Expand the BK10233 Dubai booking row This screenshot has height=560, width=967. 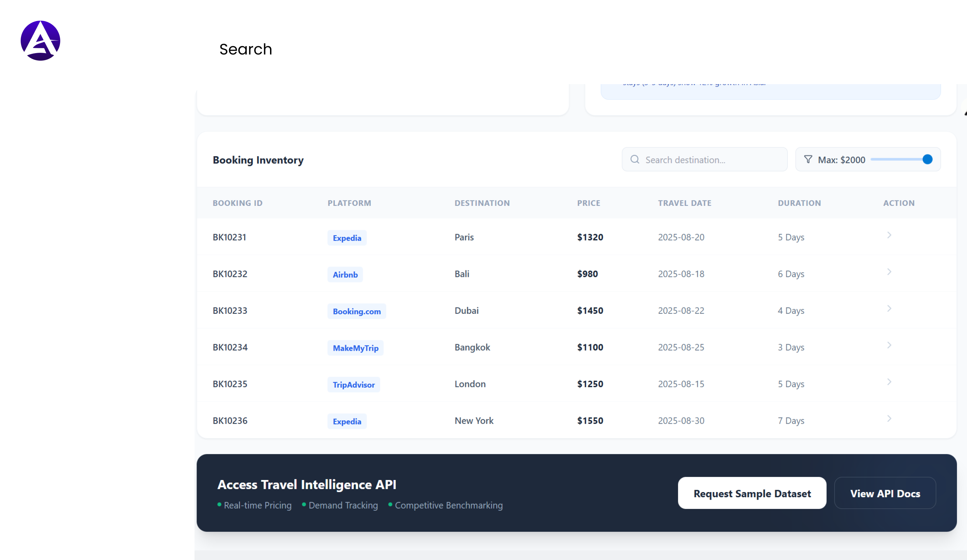tap(889, 308)
